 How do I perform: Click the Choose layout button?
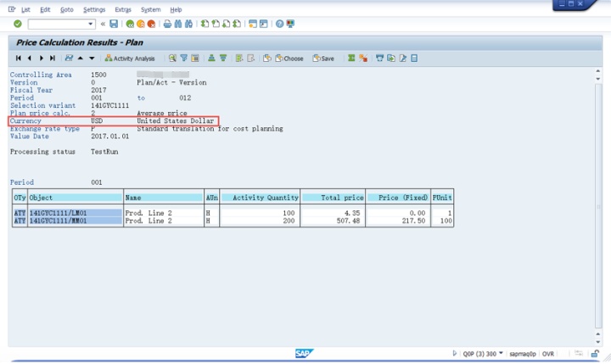point(289,59)
